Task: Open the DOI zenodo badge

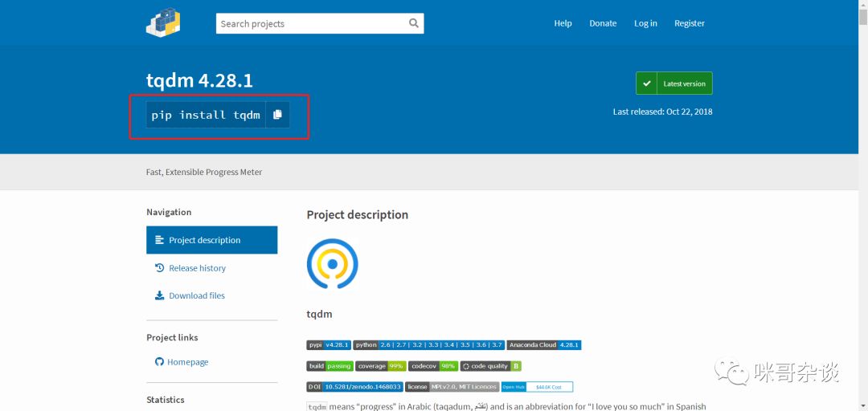Action: click(x=355, y=387)
